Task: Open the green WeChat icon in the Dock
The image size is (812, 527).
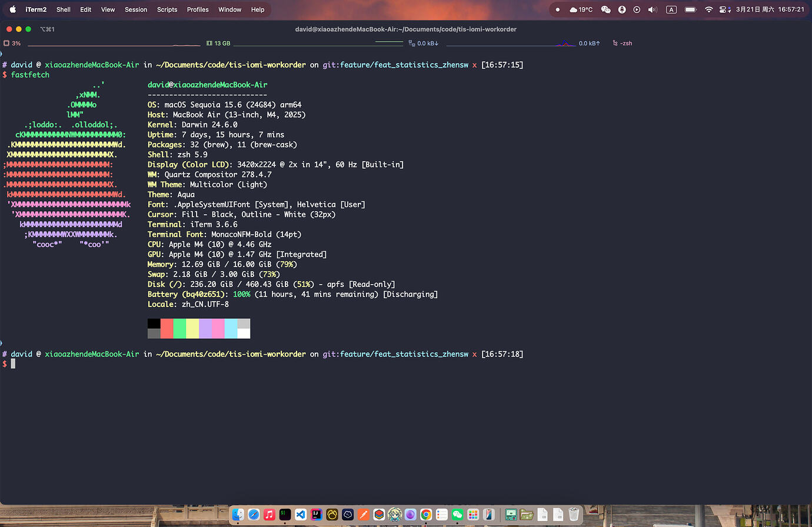Action: [x=458, y=515]
